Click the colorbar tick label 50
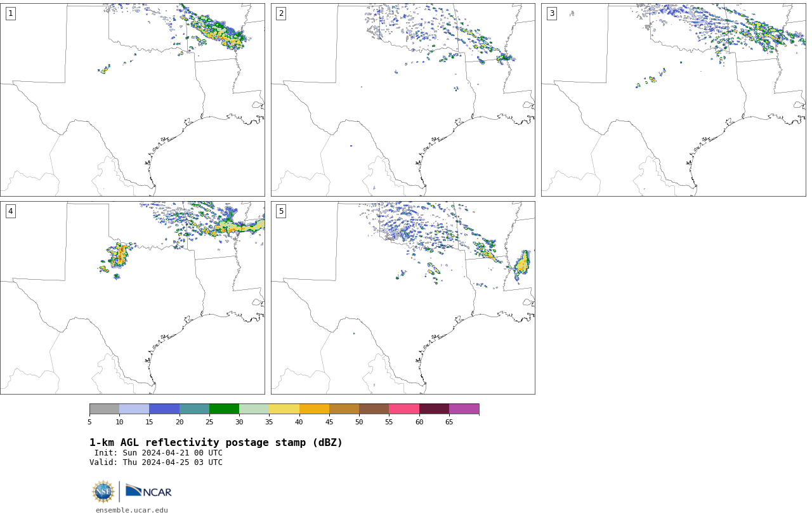Viewport: 812px width, 517px height. coord(359,422)
